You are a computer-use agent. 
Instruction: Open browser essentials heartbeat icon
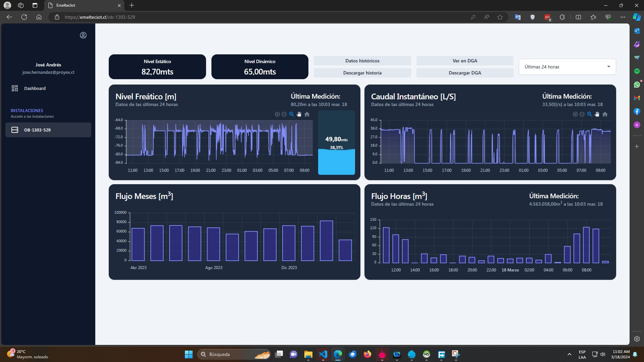point(608,17)
